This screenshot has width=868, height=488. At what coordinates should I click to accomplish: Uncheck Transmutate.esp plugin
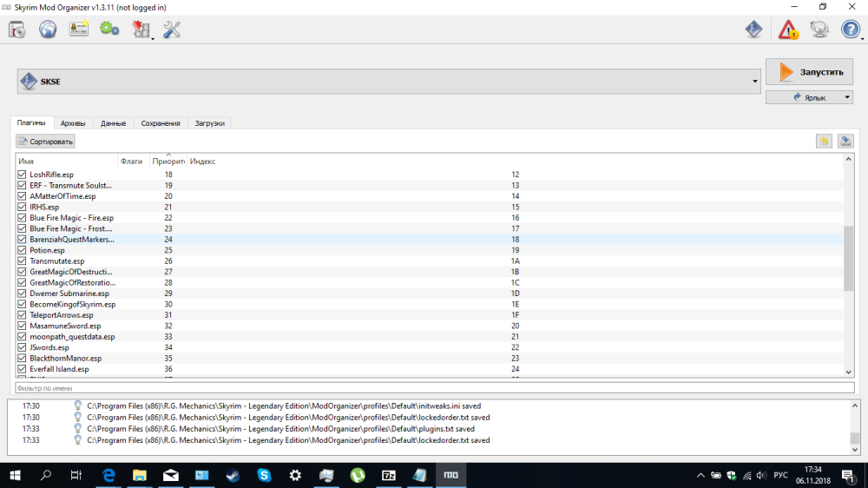coord(22,260)
